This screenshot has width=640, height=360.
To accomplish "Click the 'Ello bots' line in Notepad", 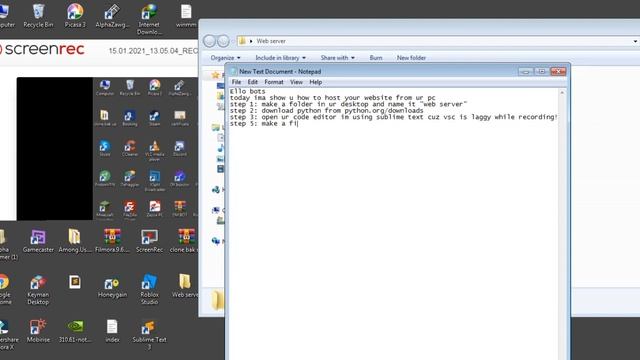I will coord(247,91).
